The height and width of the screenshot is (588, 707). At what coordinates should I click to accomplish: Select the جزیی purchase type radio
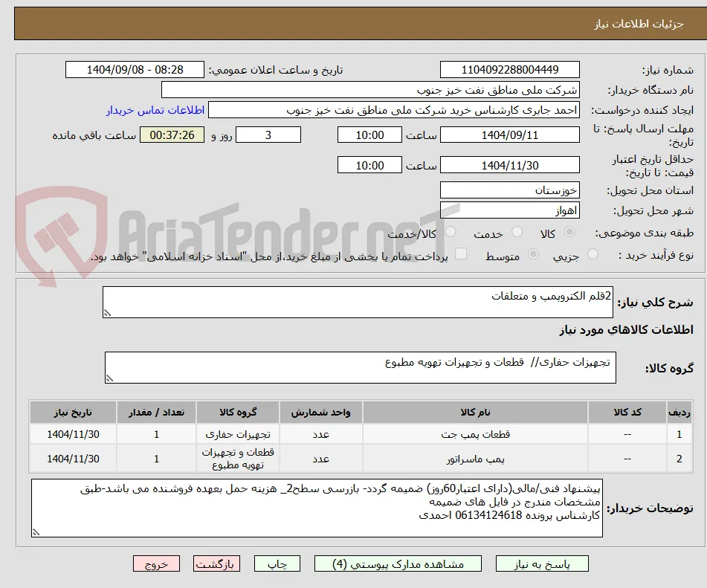point(593,254)
